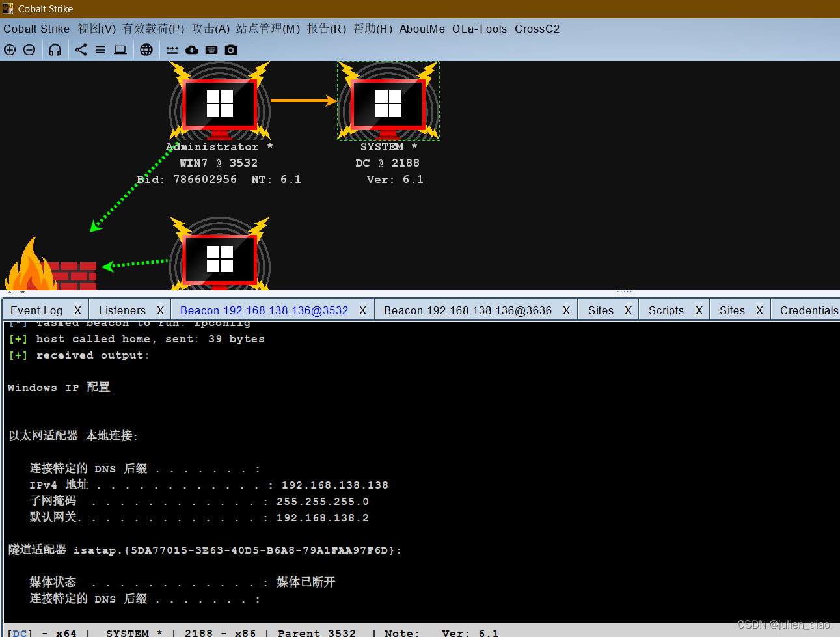This screenshot has height=637, width=840.
Task: Click the 'received output' log line
Action: point(79,355)
